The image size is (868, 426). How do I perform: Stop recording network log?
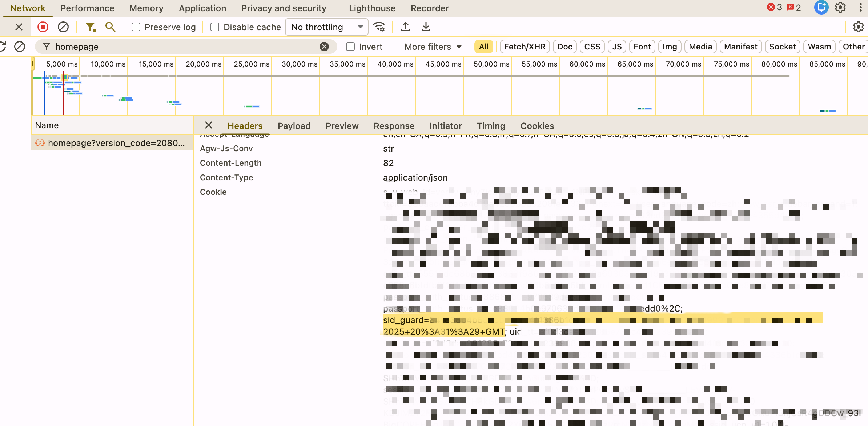(43, 27)
